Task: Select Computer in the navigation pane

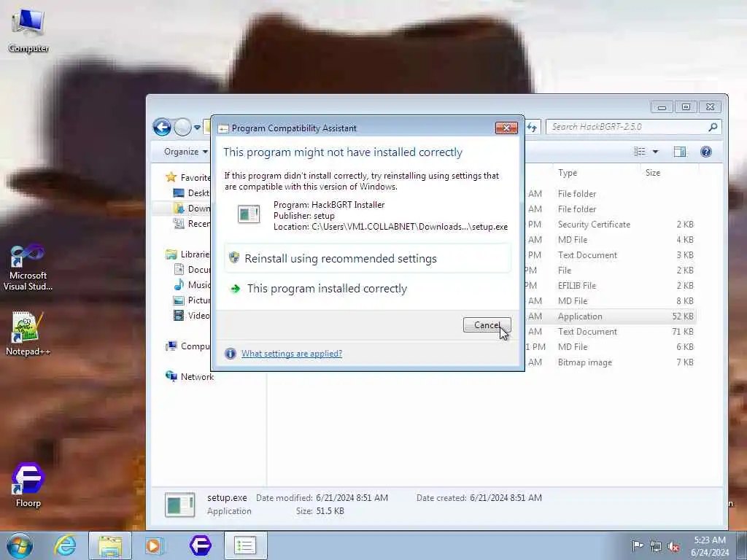Action: (188, 346)
